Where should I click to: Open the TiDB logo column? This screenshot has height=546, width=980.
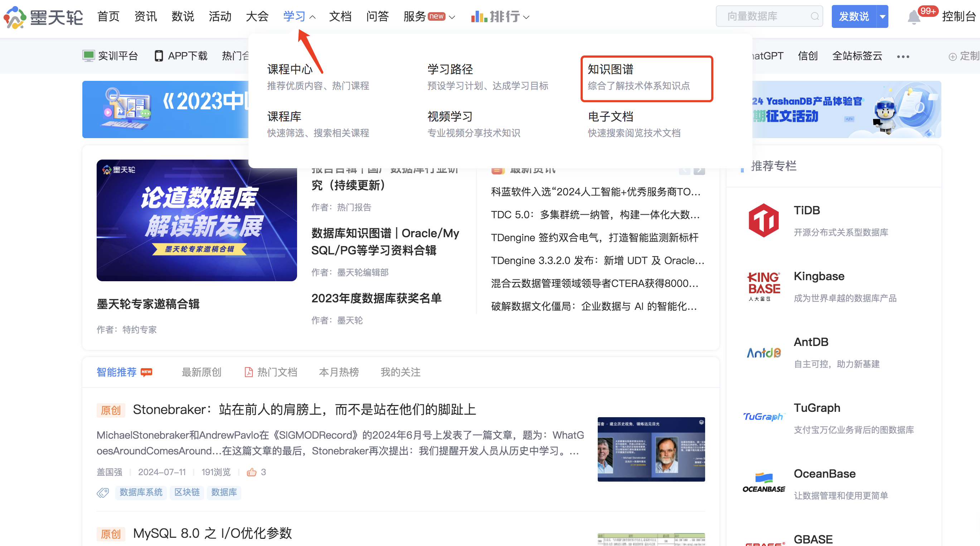pyautogui.click(x=763, y=220)
